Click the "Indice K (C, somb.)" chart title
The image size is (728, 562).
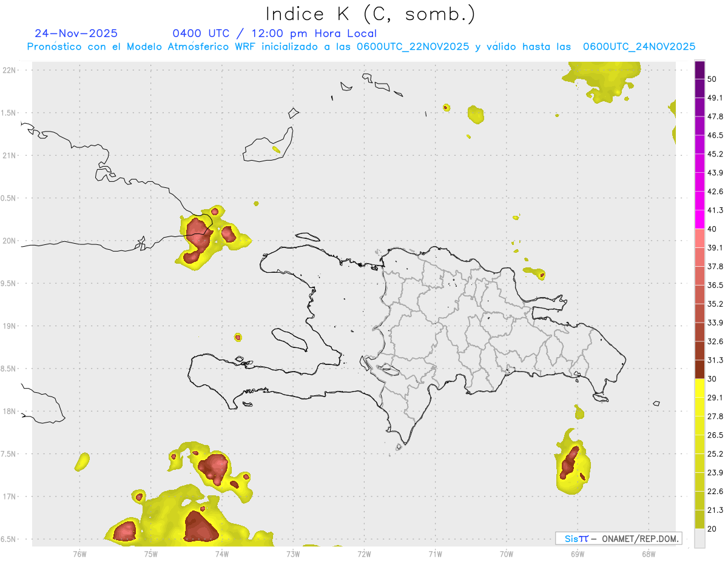click(371, 14)
